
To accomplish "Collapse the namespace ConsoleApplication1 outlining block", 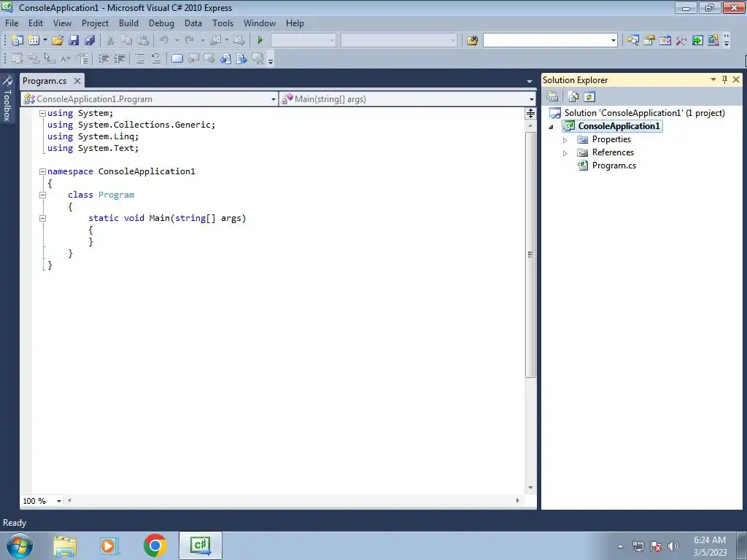I will [x=42, y=171].
